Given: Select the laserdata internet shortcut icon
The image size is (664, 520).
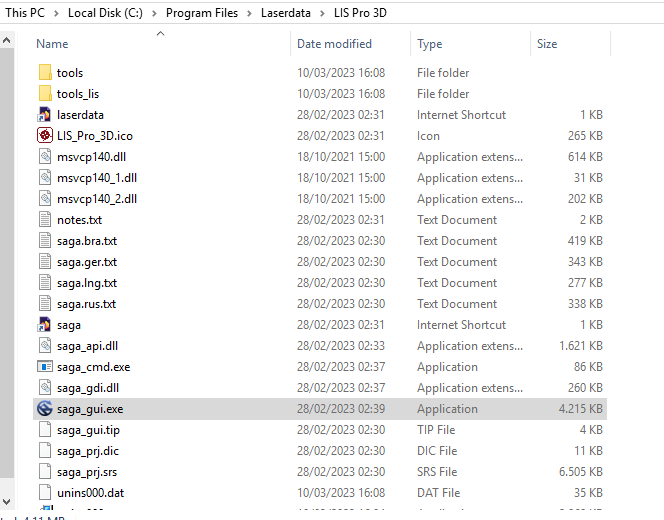Looking at the screenshot, I should 44,115.
